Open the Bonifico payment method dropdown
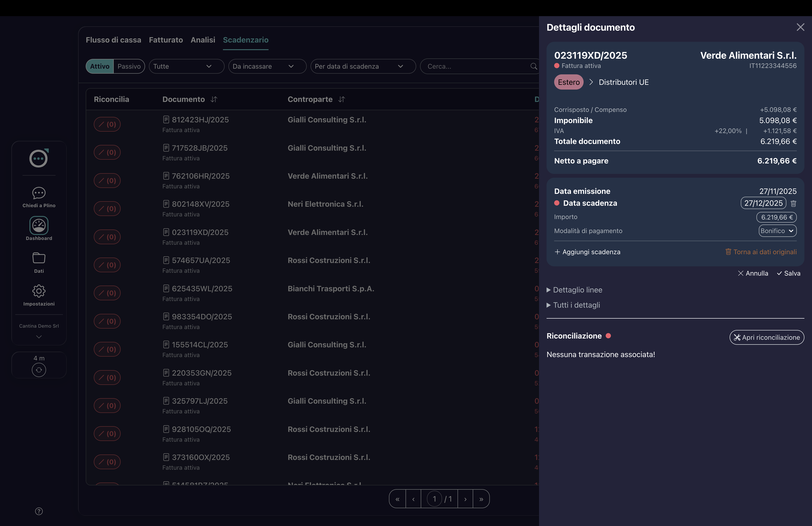This screenshot has height=526, width=812. [x=777, y=231]
